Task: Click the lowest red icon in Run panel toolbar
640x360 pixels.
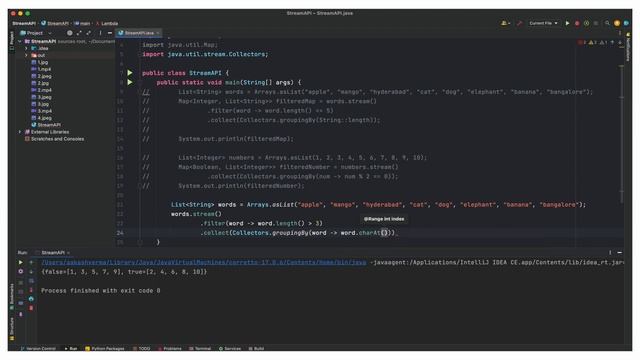Action: (31, 308)
